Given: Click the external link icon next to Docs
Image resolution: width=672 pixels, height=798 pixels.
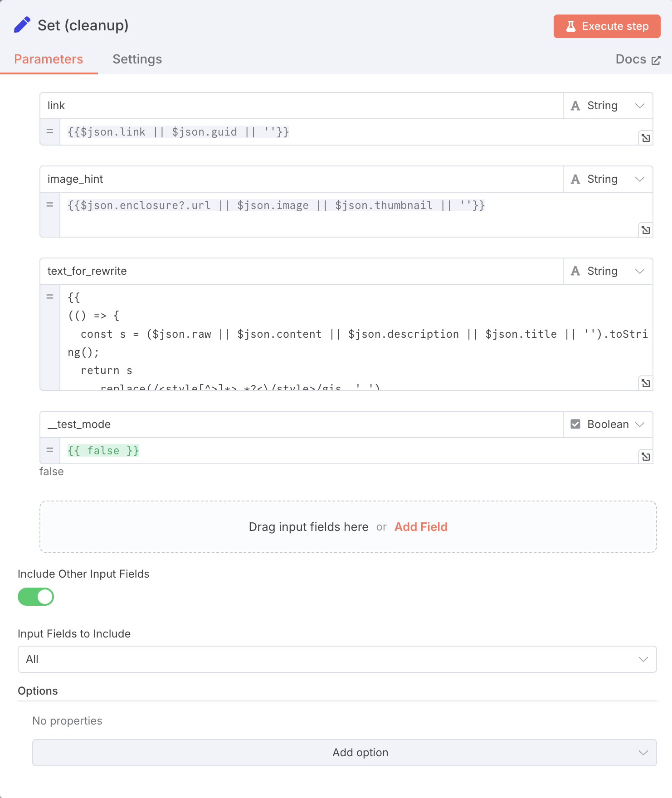Looking at the screenshot, I should 656,60.
